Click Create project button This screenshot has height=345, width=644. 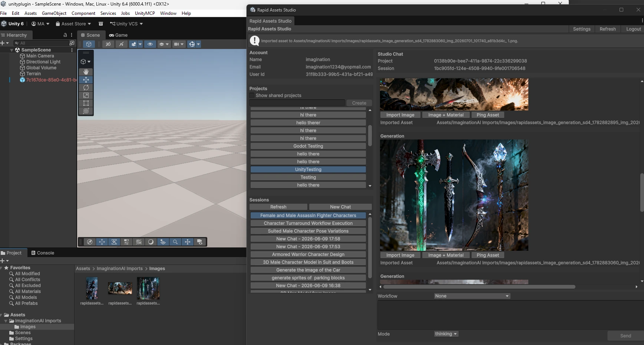[359, 103]
